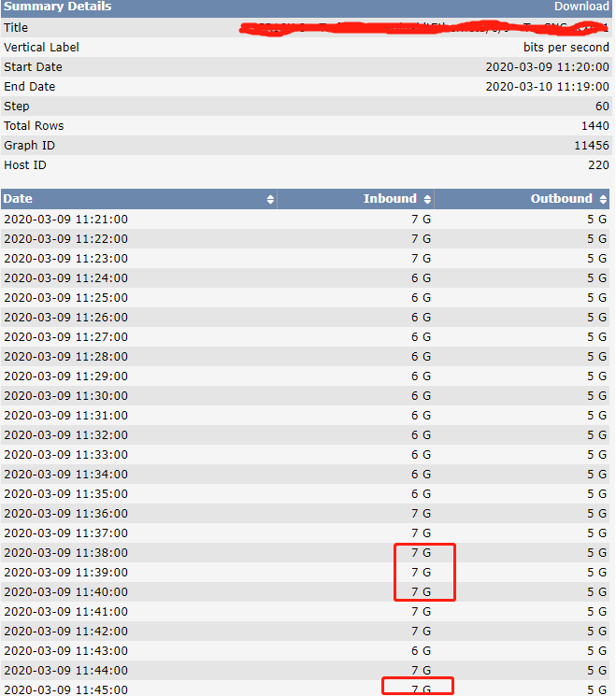Select date cell 2020-03-09 11:37:00
The width and height of the screenshot is (616, 696).
click(x=65, y=533)
